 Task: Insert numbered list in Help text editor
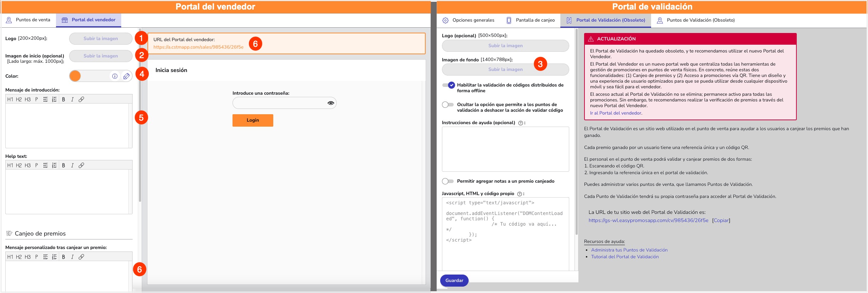coord(54,165)
